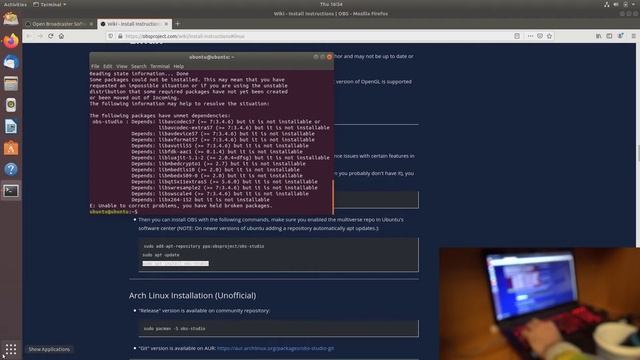
Task: Open the page actions three-dot menu
Action: point(530,36)
